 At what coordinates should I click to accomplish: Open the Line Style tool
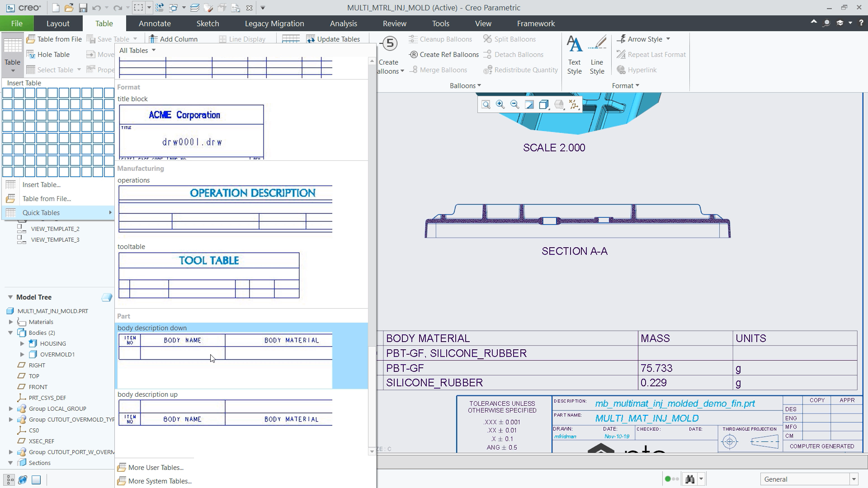pos(597,55)
